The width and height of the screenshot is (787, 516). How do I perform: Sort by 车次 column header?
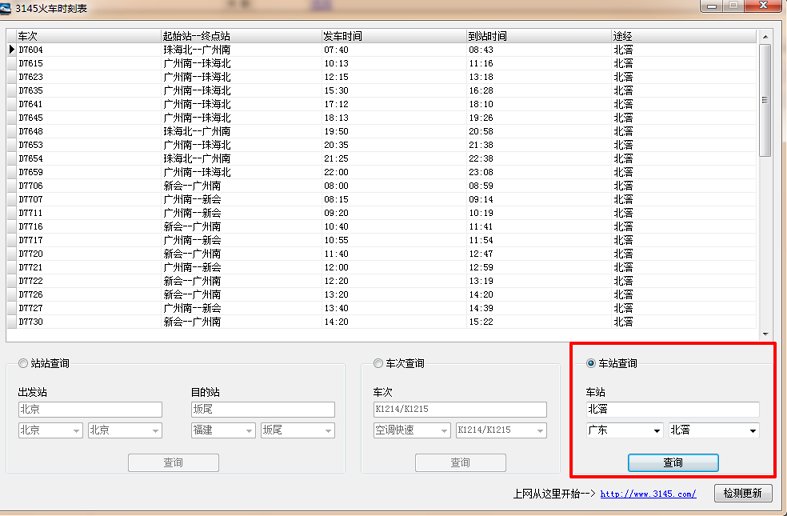89,36
